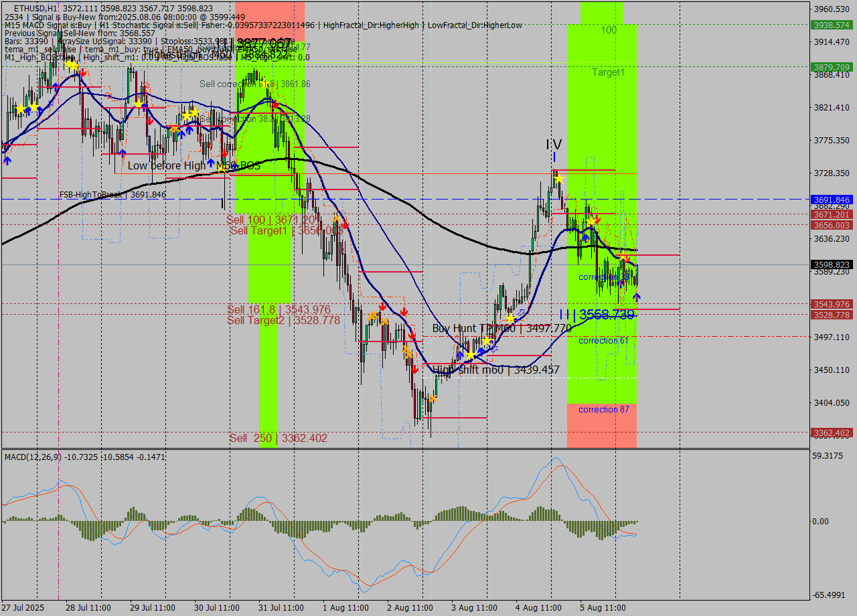The image size is (857, 616).
Task: Click the I V wave marker label
Action: click(x=554, y=145)
